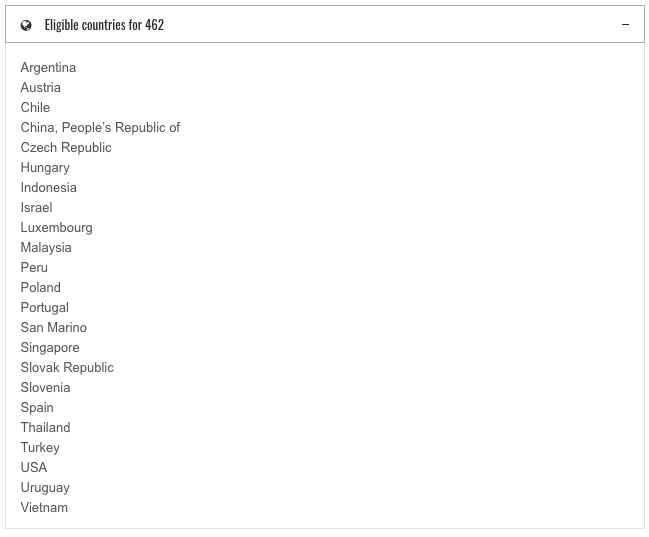
Task: Click on Singapore
Action: pos(50,348)
